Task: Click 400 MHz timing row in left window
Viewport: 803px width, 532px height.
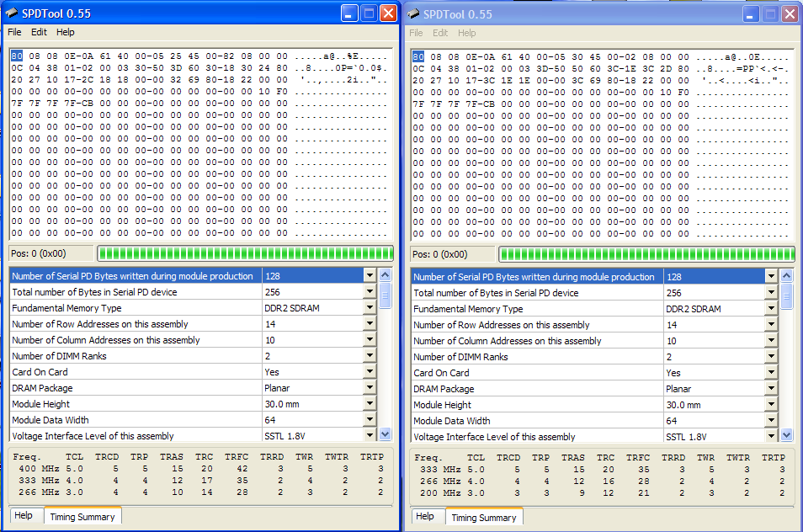Action: click(x=199, y=469)
